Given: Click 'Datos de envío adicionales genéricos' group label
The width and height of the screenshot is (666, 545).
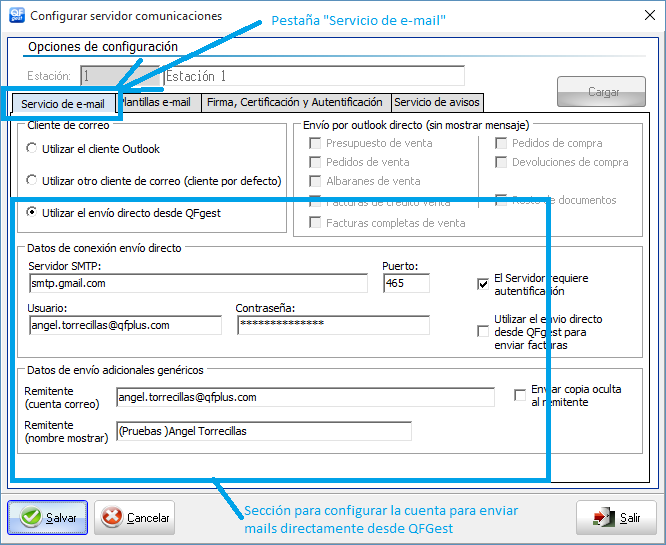Looking at the screenshot, I should 115,370.
